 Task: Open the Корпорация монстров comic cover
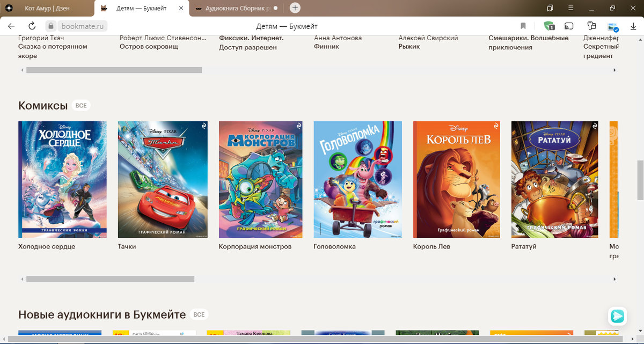click(261, 179)
